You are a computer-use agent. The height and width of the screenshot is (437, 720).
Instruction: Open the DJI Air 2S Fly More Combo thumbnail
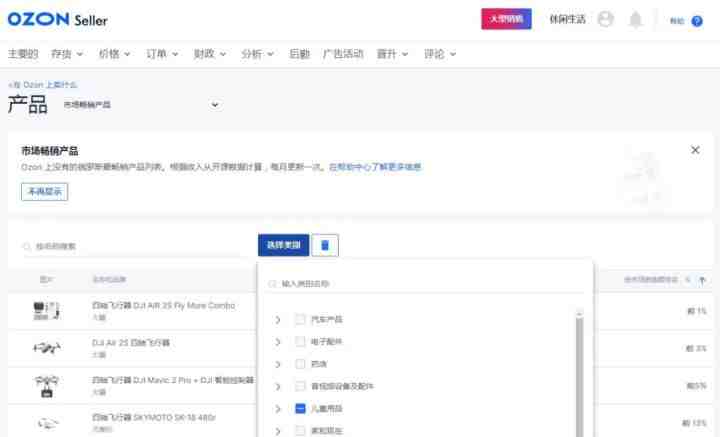point(46,311)
